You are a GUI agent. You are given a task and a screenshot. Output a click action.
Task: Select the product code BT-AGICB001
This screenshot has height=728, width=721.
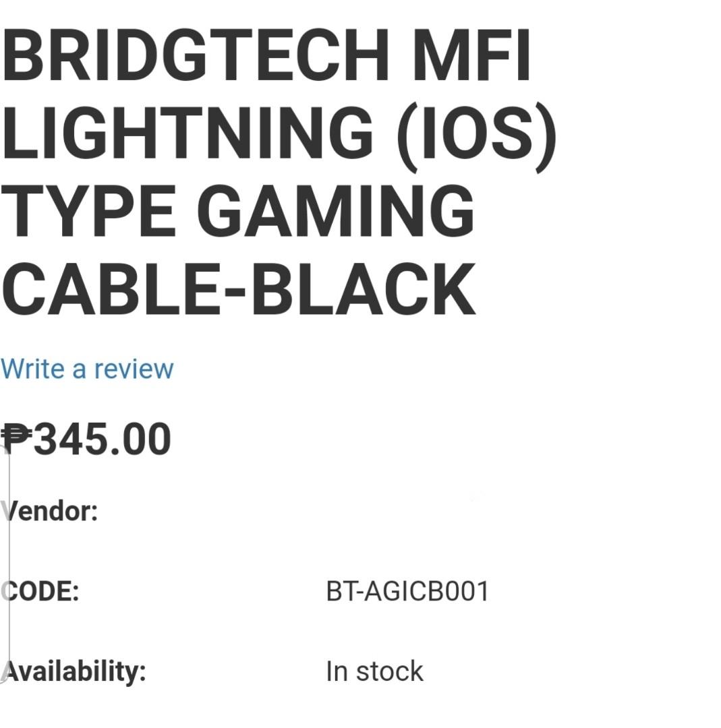pos(408,590)
